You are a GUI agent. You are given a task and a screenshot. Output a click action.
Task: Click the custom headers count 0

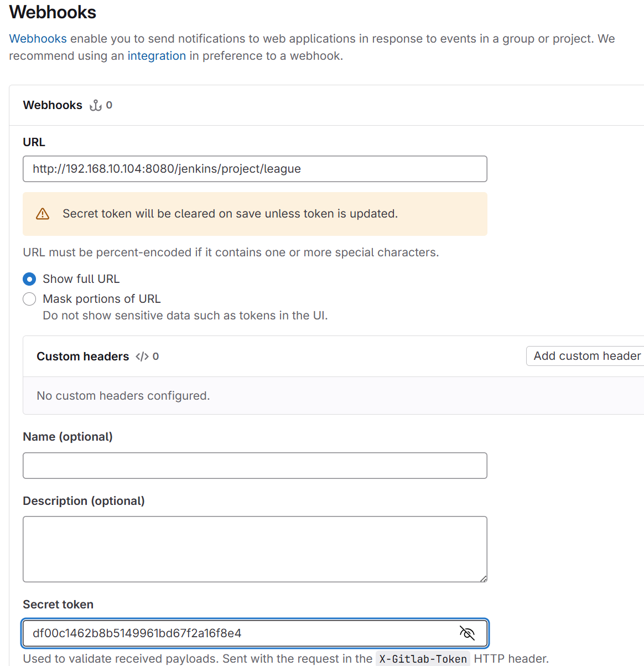tap(155, 357)
